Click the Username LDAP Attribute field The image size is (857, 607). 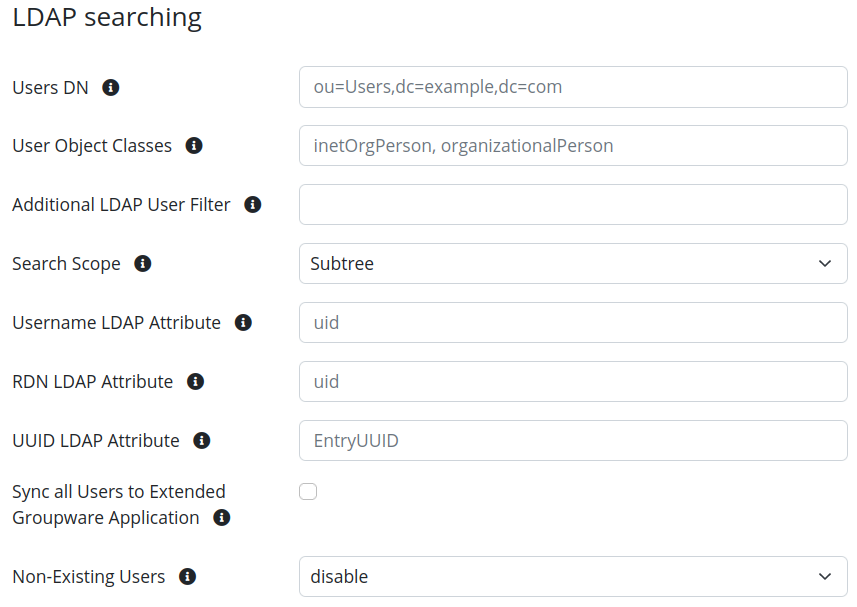point(573,322)
